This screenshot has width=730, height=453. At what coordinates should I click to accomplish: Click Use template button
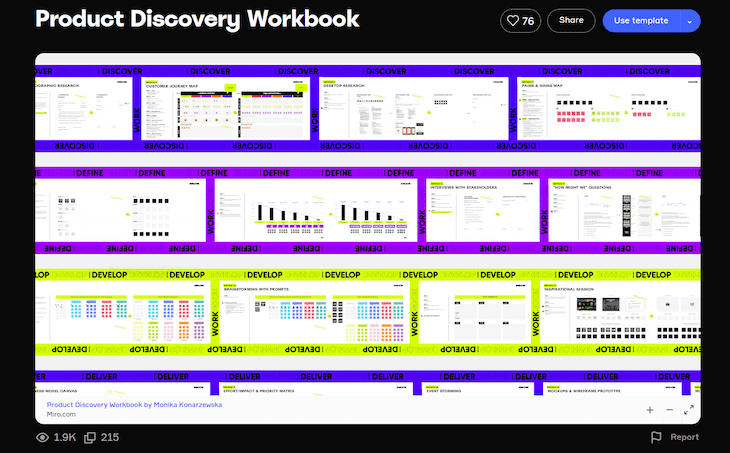pyautogui.click(x=641, y=20)
